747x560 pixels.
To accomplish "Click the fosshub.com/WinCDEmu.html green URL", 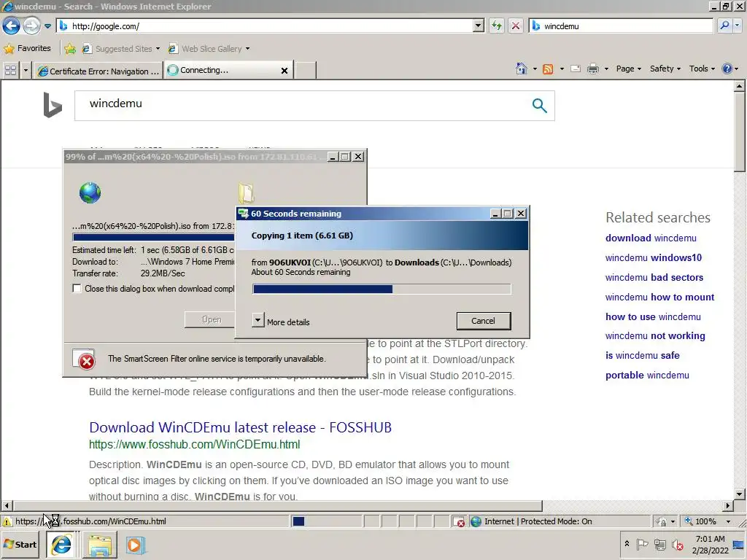I will (194, 444).
